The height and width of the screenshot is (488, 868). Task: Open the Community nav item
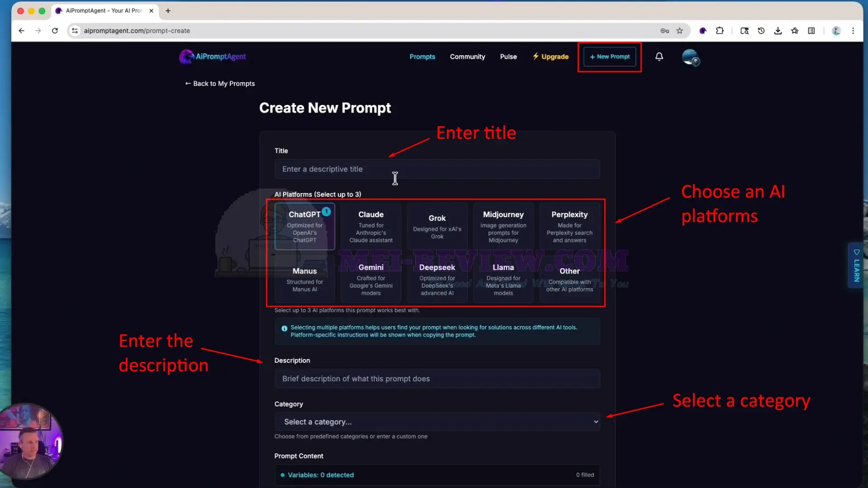[x=467, y=57]
